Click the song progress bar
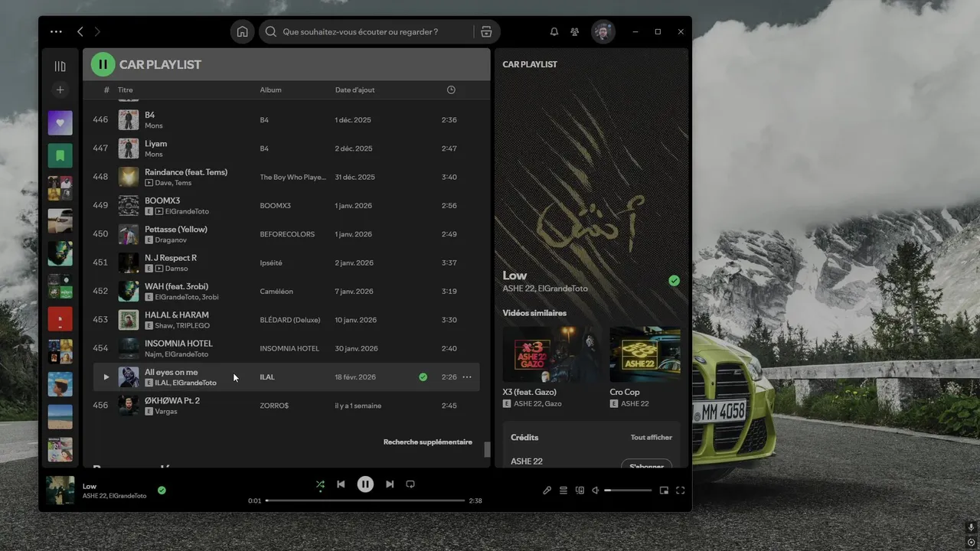This screenshot has width=980, height=551. (x=365, y=500)
